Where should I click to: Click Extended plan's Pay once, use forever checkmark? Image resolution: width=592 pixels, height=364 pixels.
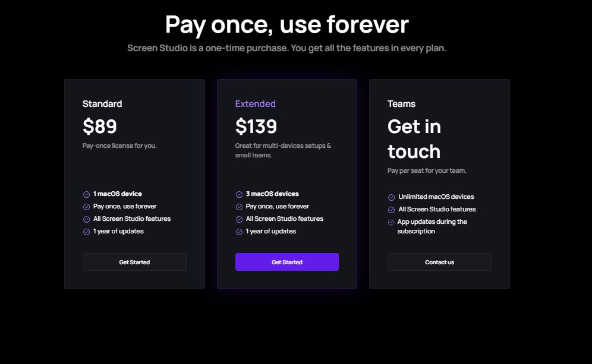click(239, 207)
